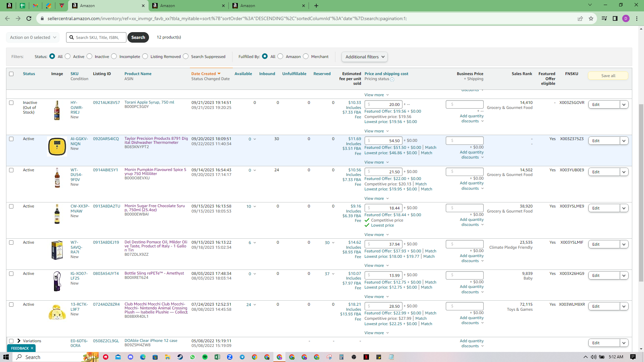Open the Action on 0 selected dropdown

pyautogui.click(x=33, y=38)
